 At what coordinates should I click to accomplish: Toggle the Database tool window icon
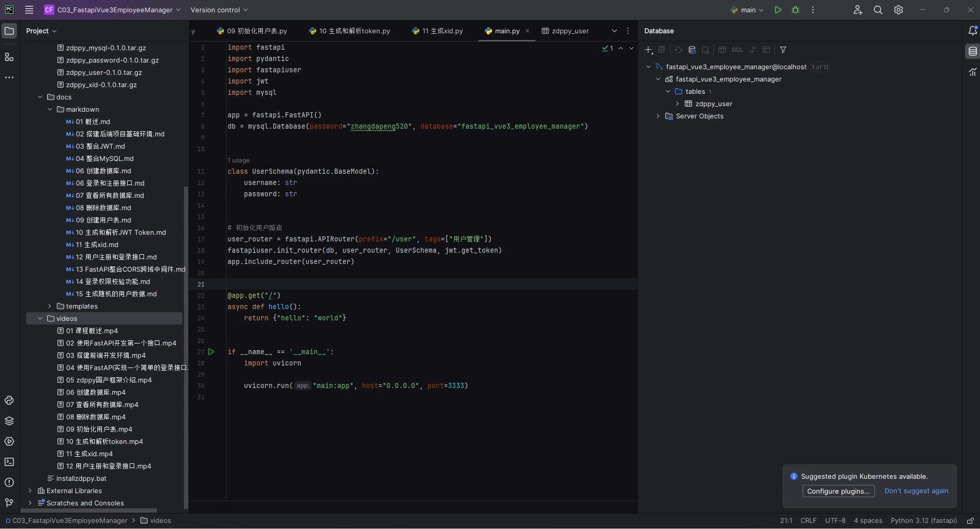click(x=972, y=51)
